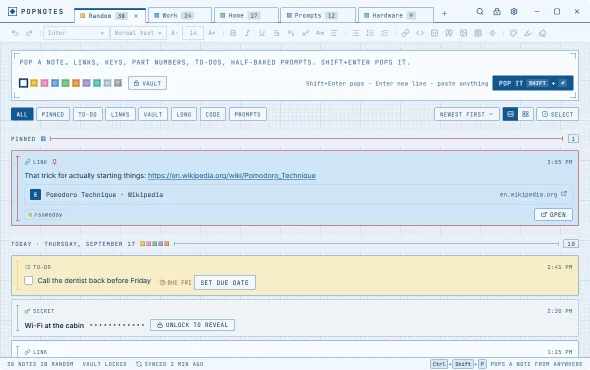Open the Newest First sort dropdown

pos(467,114)
